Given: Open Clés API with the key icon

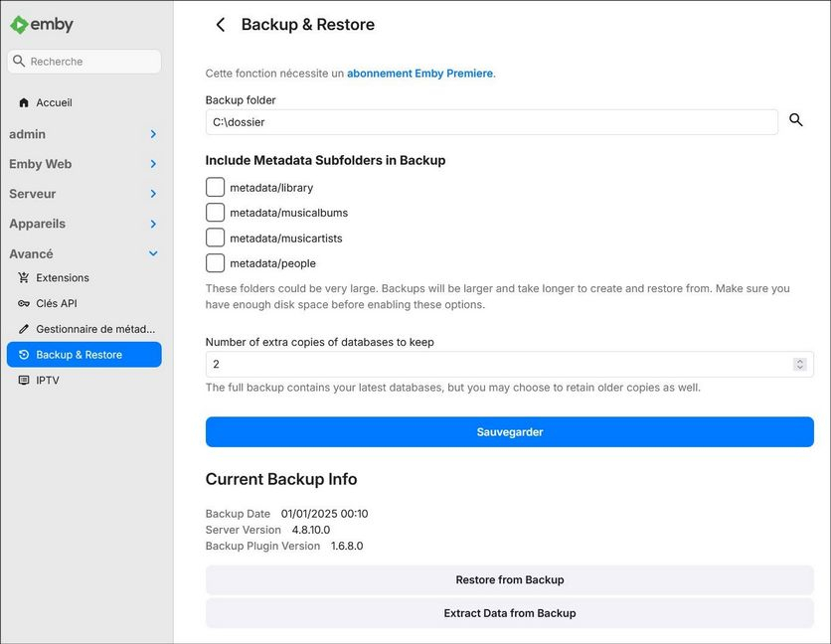Looking at the screenshot, I should [24, 303].
